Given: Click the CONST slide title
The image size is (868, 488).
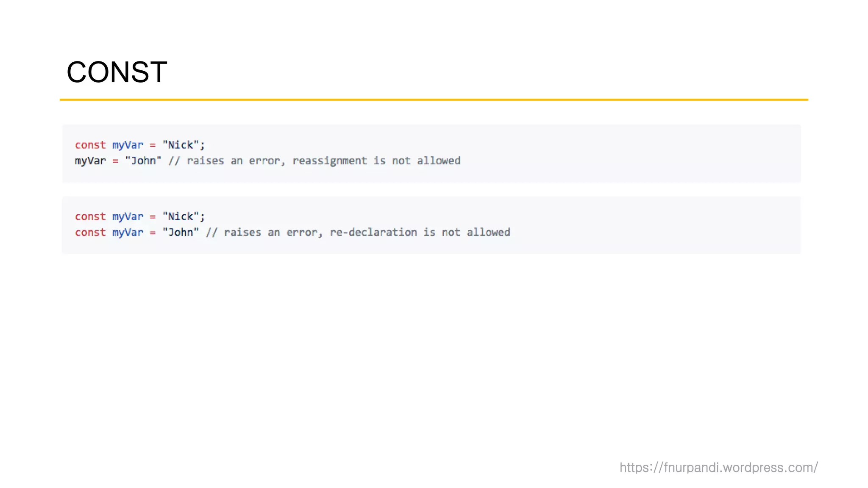Looking at the screenshot, I should pos(117,72).
